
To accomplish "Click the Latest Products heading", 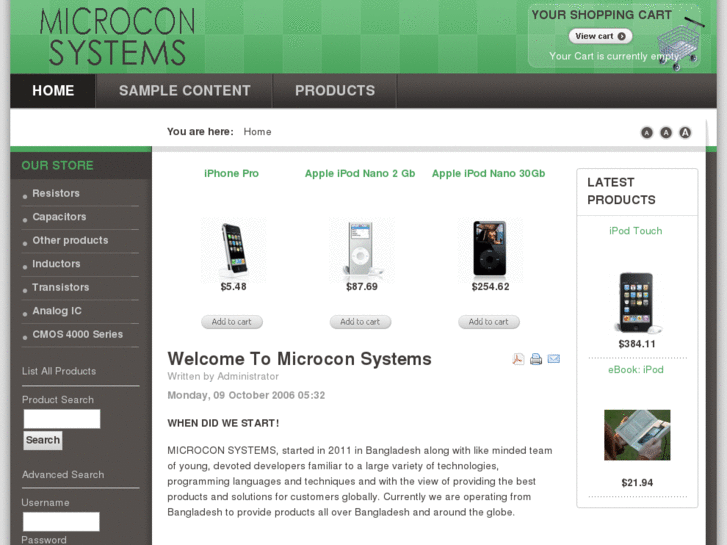I will click(x=621, y=191).
